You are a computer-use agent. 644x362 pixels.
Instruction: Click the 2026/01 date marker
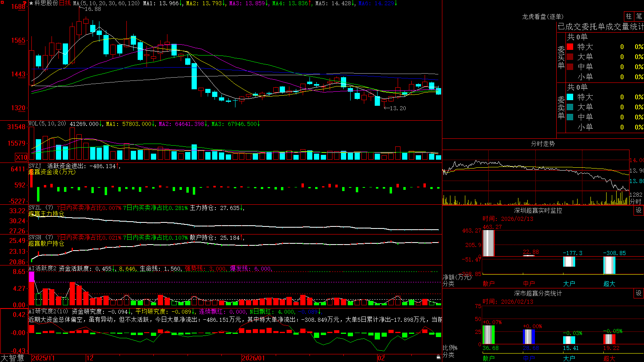coord(254,358)
